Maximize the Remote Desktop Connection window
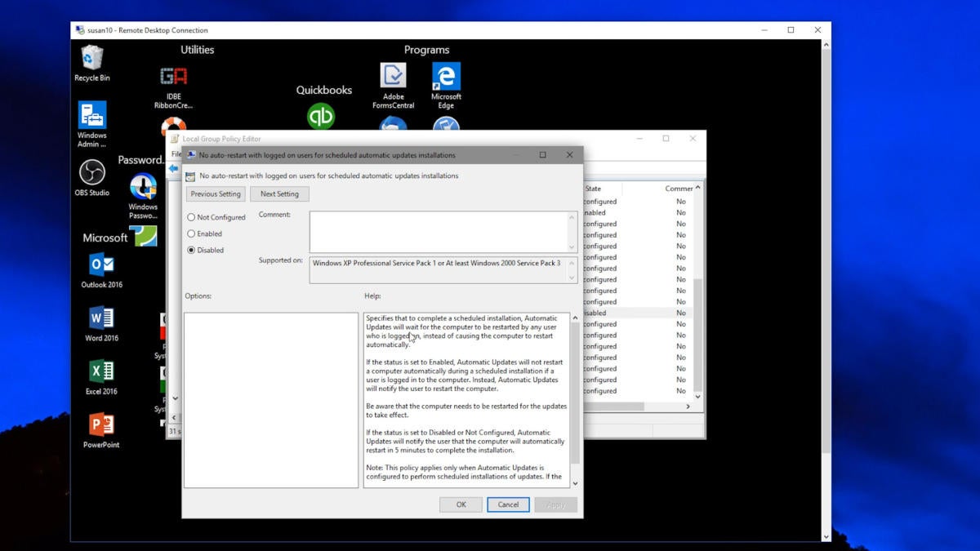The height and width of the screenshot is (551, 980). click(791, 30)
